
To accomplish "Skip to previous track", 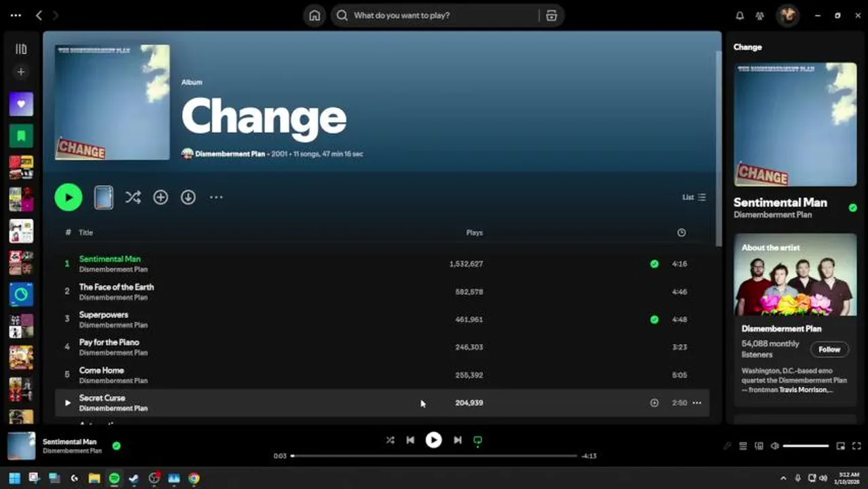I will click(410, 440).
